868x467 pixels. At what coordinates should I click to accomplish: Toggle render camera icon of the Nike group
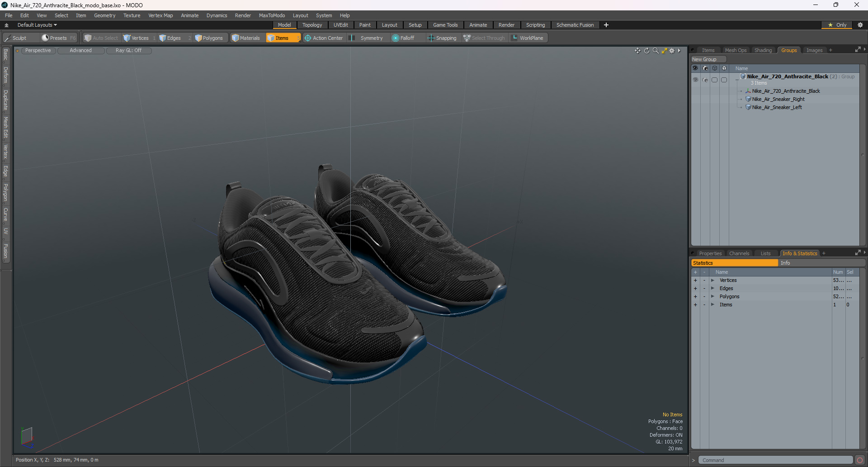[x=705, y=80]
